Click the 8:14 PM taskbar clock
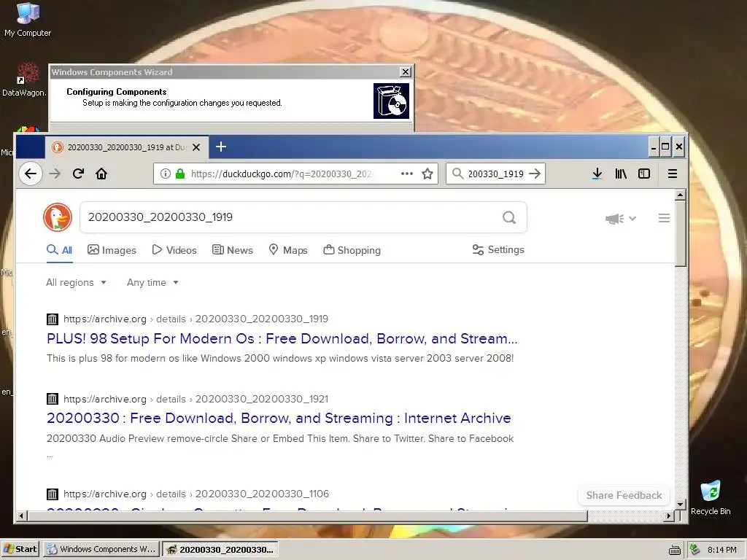This screenshot has height=560, width=747. click(x=721, y=550)
